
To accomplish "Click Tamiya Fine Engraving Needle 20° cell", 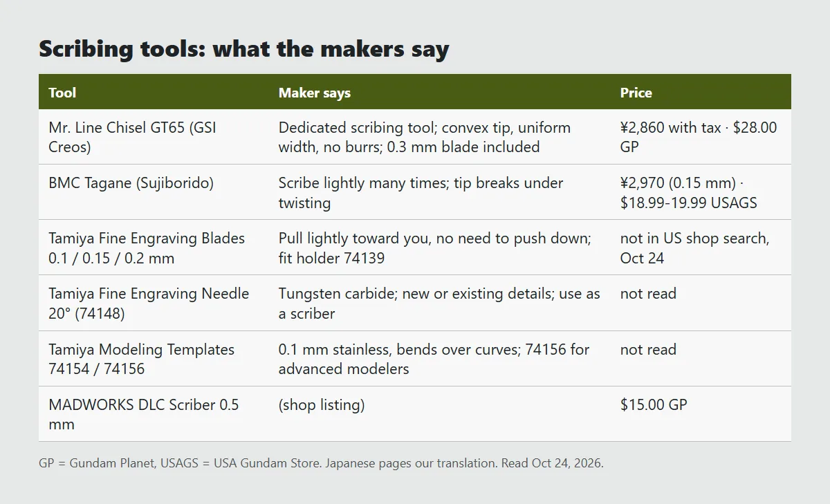I will [149, 303].
